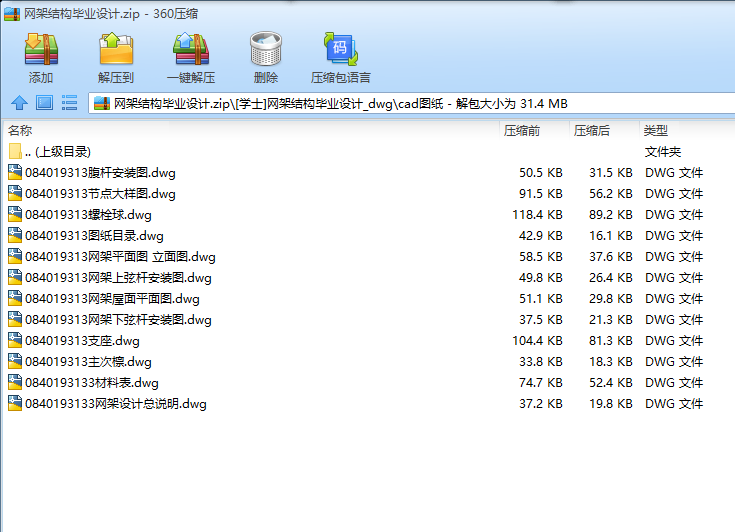Screen dimensions: 735x532
Task: Select file 084019313网架下弦杆安装图.dwg
Action: pos(369,319)
